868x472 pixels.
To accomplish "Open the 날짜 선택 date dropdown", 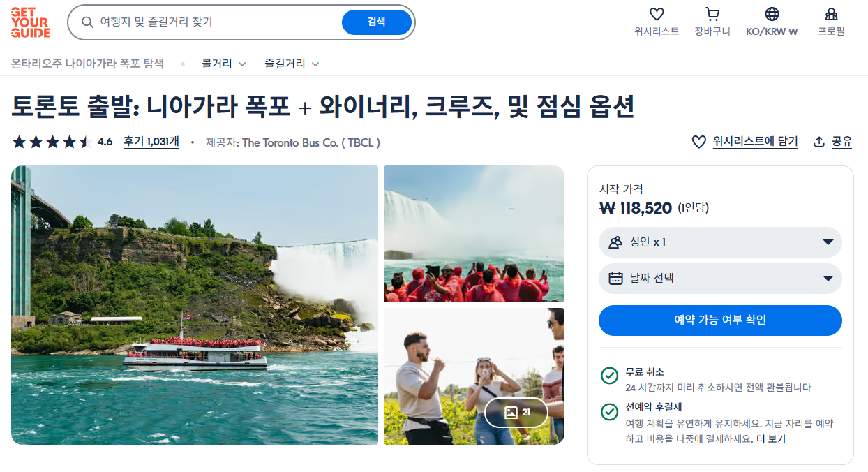I will (x=720, y=279).
